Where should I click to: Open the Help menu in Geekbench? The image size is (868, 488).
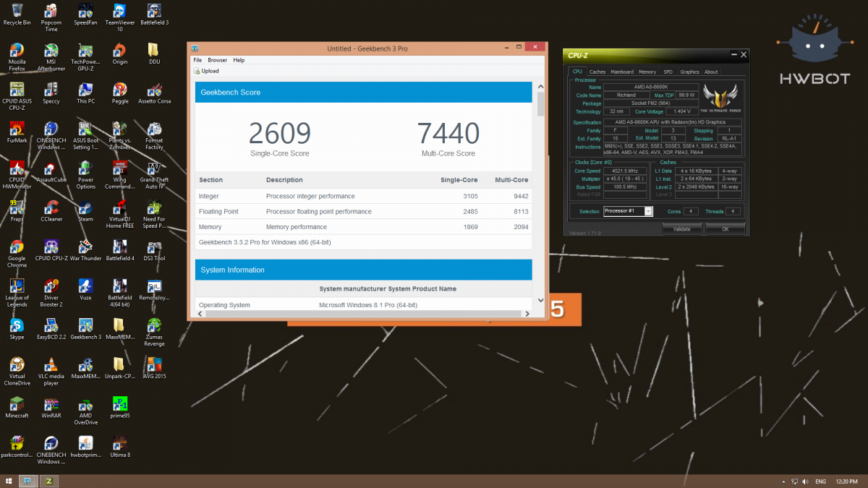(x=239, y=60)
